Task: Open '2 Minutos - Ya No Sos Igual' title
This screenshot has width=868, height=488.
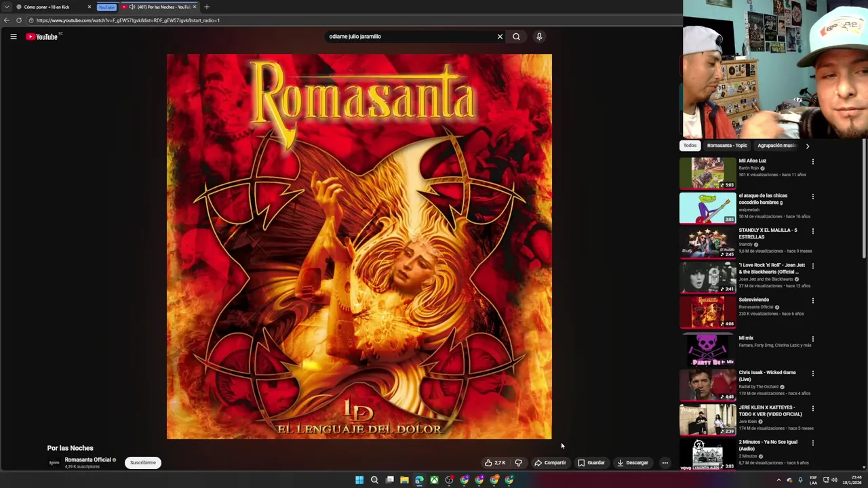Action: pos(768,445)
